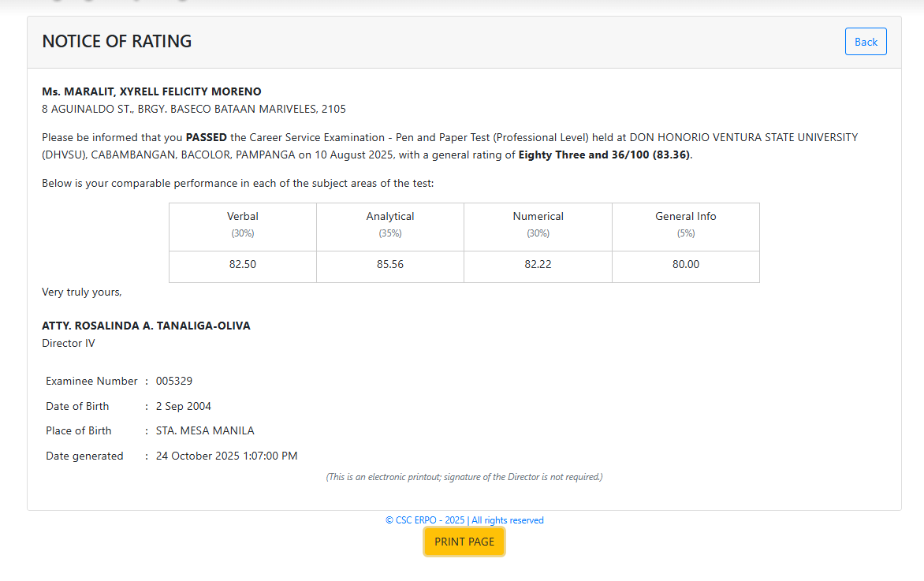The width and height of the screenshot is (924, 581).
Task: Click the date generated 24 October 2025
Action: click(x=226, y=456)
